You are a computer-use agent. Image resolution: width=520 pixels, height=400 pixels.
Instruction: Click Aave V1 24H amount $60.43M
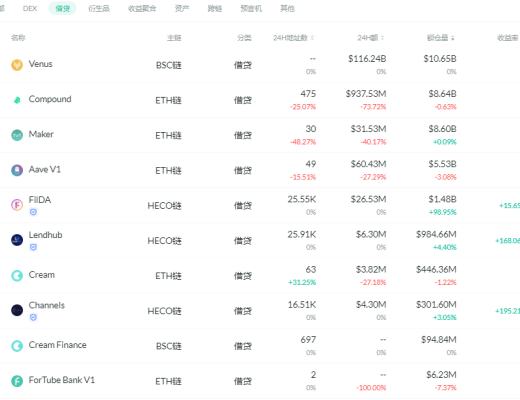(x=368, y=164)
